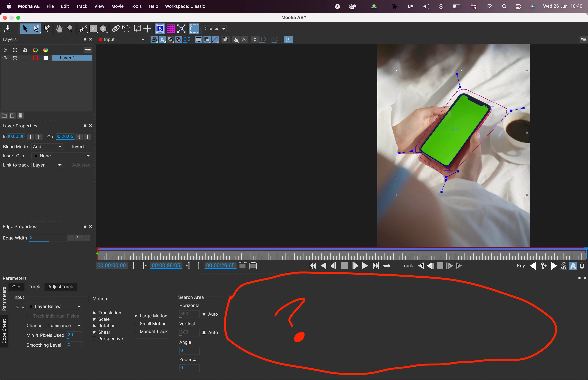588x380 pixels.
Task: Select the Pan hand tool
Action: (59, 29)
